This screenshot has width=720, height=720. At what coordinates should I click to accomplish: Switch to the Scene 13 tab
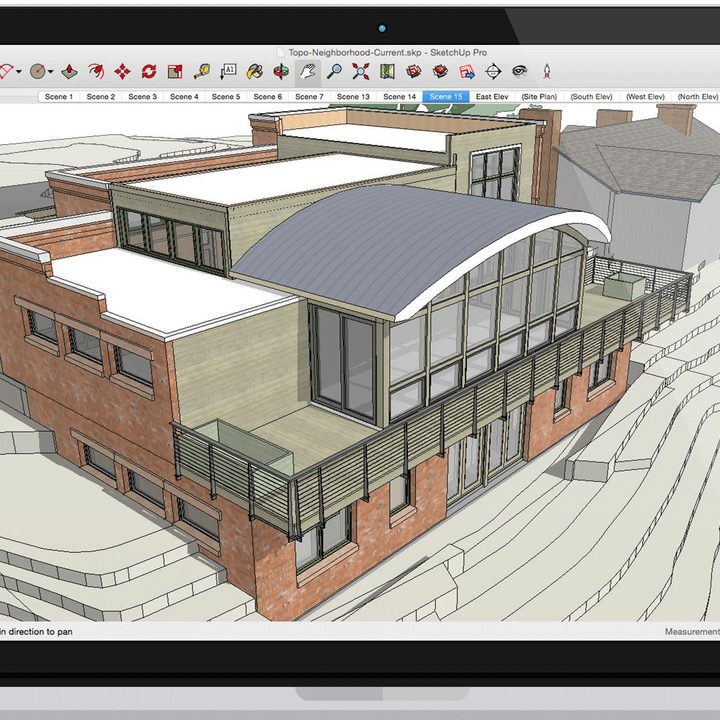pyautogui.click(x=353, y=96)
